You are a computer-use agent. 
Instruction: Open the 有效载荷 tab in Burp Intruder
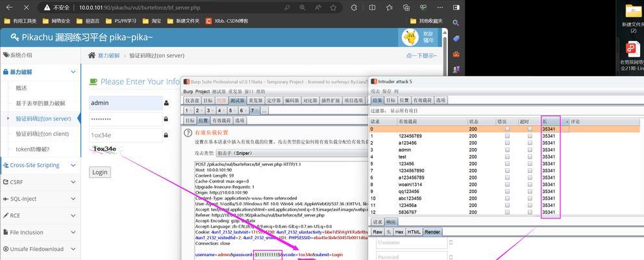221,120
